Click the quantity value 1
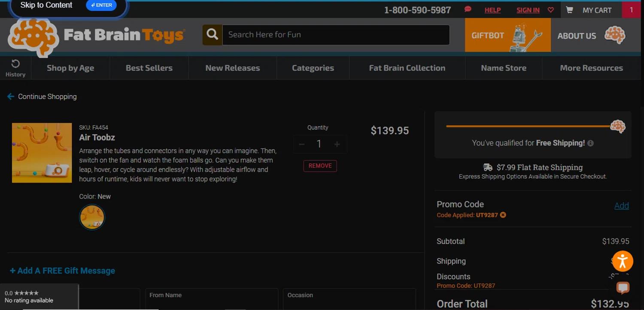The height and width of the screenshot is (310, 644). [x=319, y=144]
